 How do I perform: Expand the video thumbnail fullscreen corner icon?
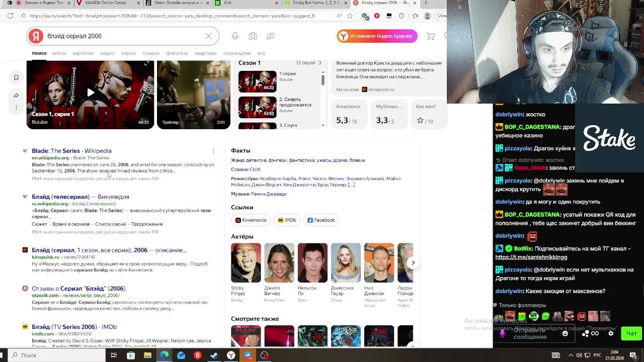146,64
